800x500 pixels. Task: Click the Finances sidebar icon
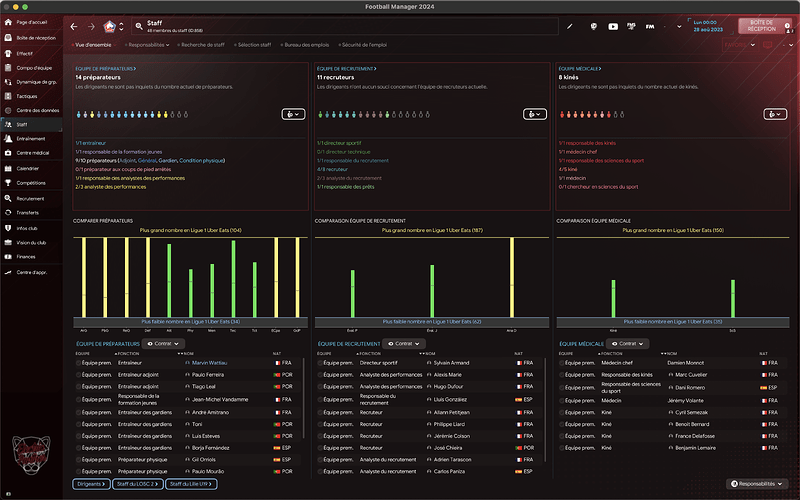tap(8, 257)
